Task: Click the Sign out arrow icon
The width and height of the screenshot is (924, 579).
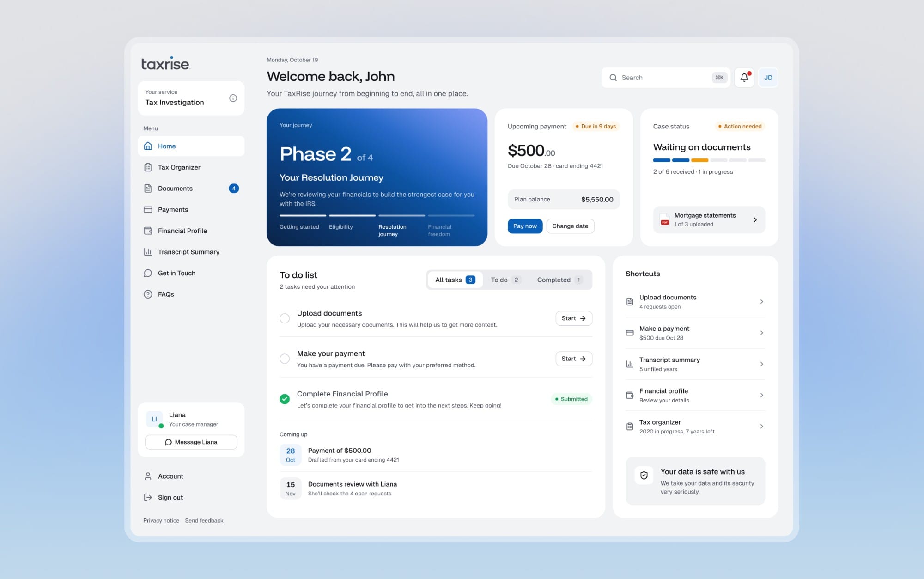Action: (x=148, y=497)
